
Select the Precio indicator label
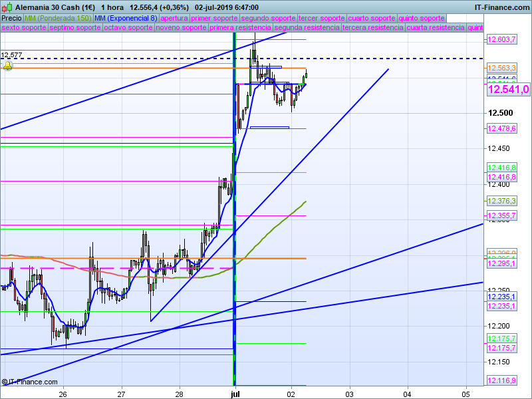[x=11, y=18]
